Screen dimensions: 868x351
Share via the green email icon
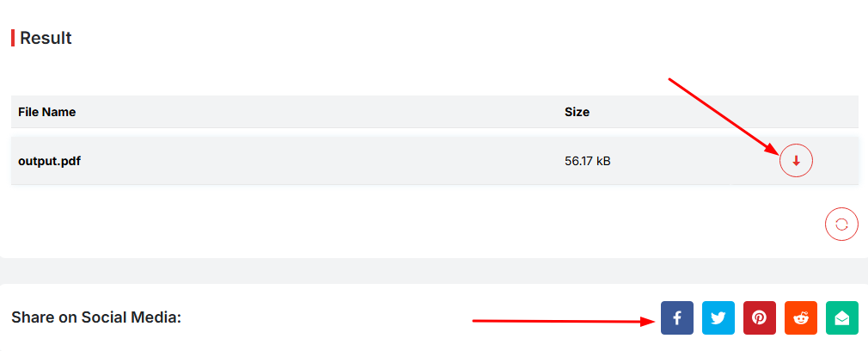[842, 318]
